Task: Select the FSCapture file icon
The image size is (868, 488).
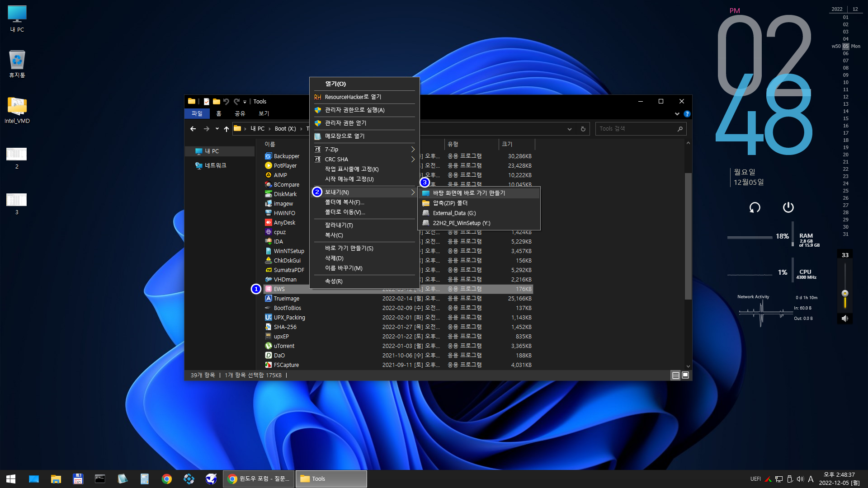Action: click(x=268, y=365)
